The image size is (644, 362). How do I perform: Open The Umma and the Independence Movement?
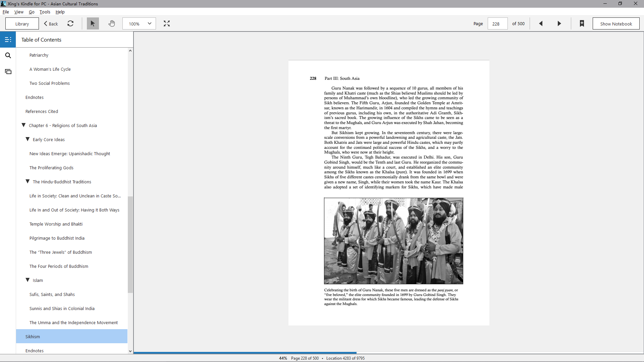(x=73, y=322)
